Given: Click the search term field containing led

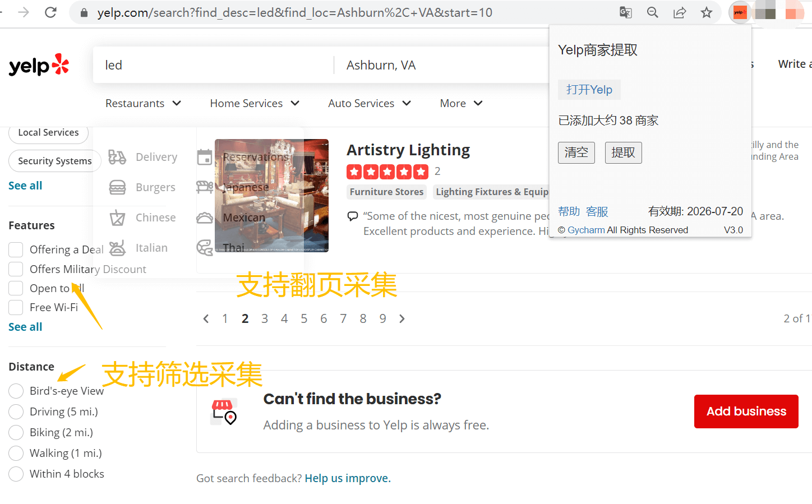Looking at the screenshot, I should coord(213,65).
